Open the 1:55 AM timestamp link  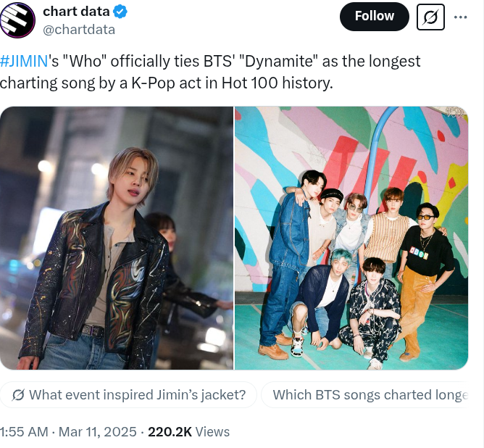[24, 431]
